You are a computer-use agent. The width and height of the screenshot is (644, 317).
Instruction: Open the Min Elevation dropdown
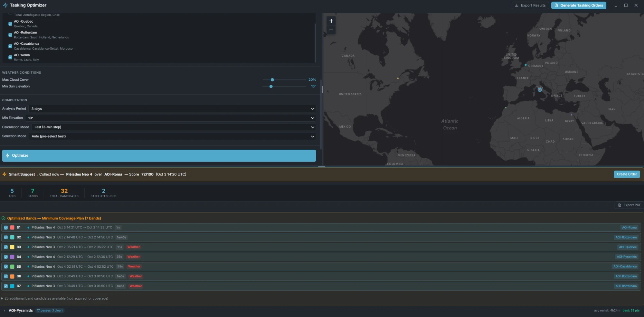click(171, 118)
